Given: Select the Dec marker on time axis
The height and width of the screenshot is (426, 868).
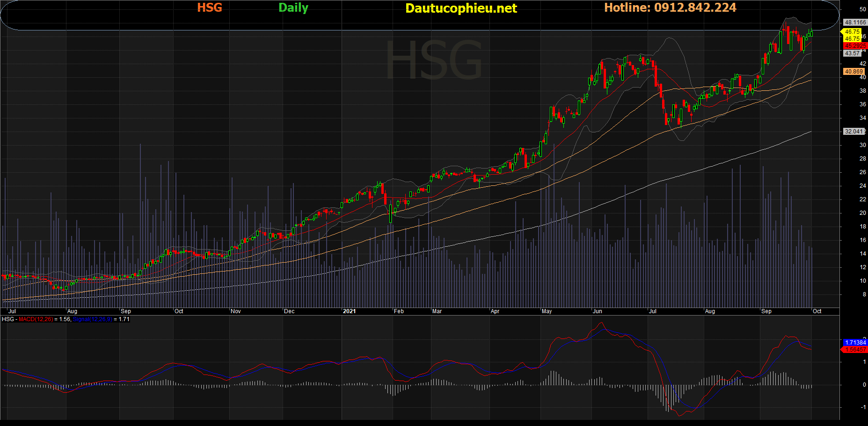Looking at the screenshot, I should [x=289, y=311].
